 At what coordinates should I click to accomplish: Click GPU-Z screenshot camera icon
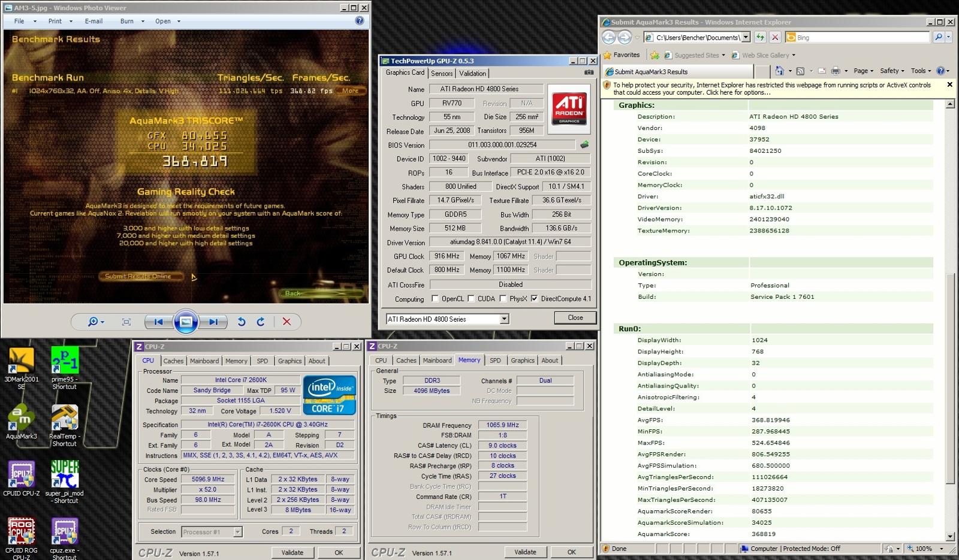point(589,72)
